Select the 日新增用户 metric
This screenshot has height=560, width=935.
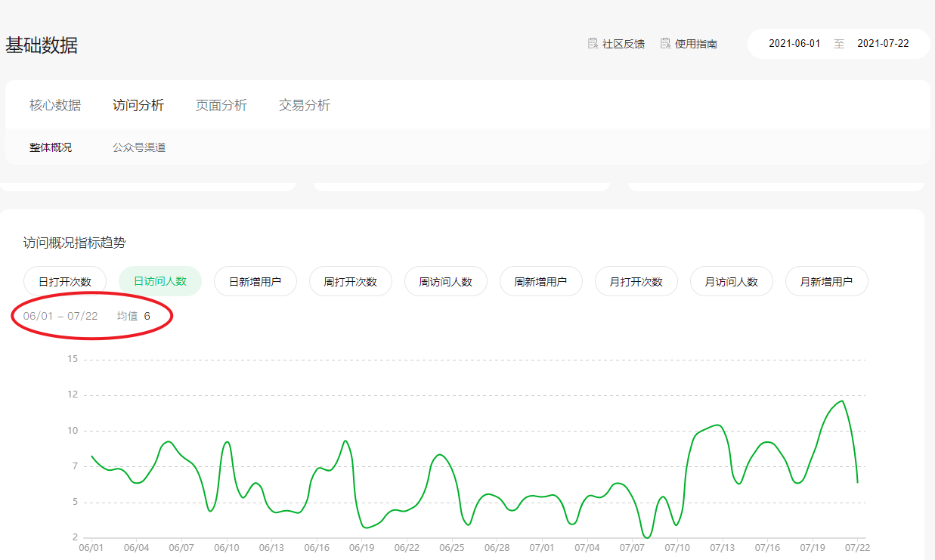[x=255, y=281]
